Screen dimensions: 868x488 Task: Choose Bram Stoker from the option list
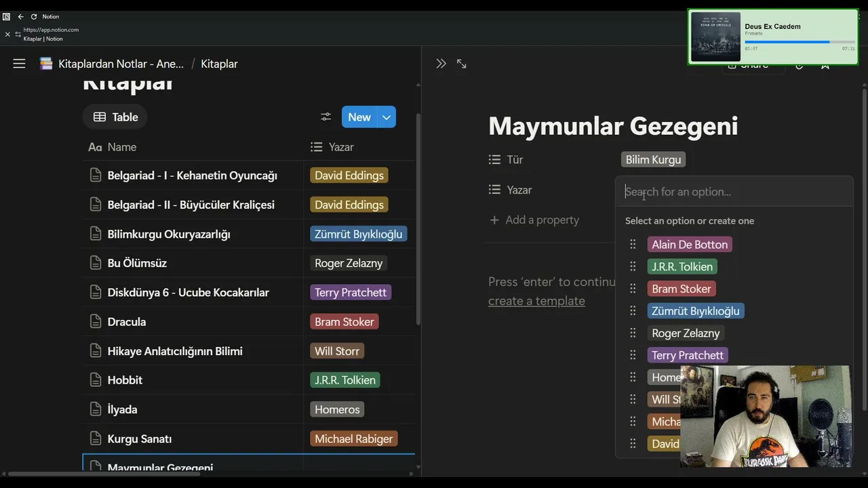point(682,289)
